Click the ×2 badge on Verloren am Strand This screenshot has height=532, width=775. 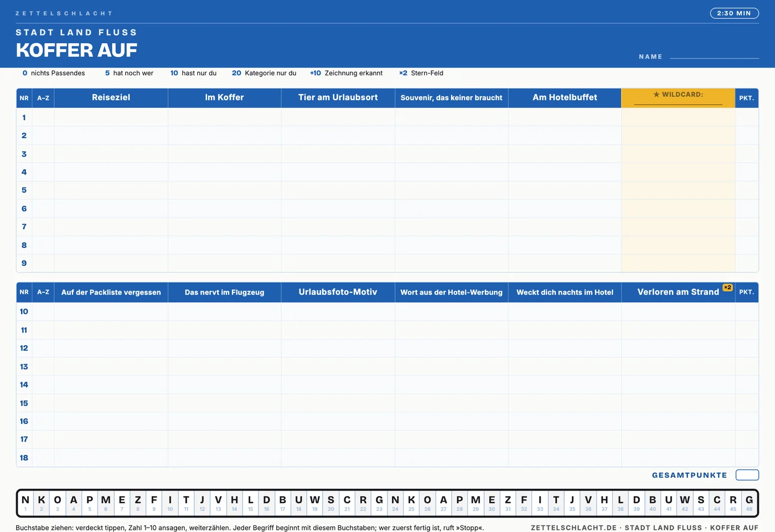(x=727, y=287)
